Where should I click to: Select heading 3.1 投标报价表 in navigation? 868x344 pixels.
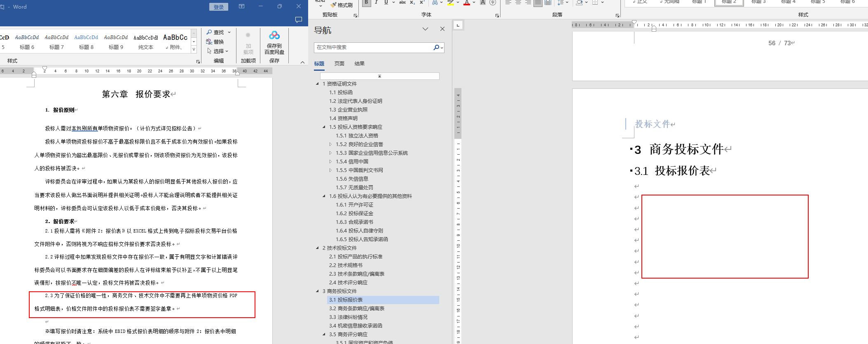point(383,300)
